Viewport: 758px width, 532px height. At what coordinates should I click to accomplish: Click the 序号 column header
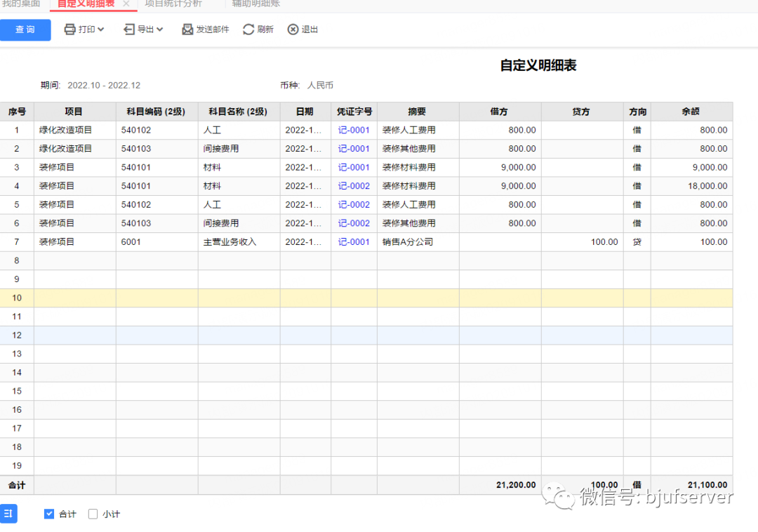17,112
